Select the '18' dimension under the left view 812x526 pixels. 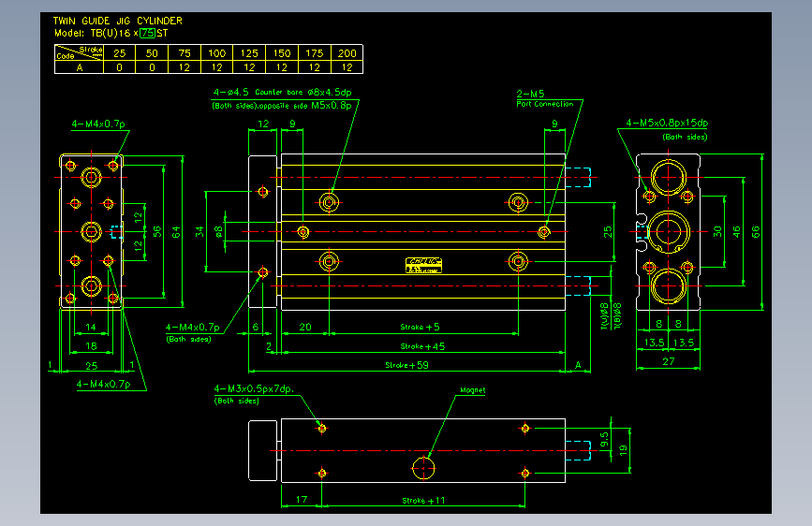[91, 346]
